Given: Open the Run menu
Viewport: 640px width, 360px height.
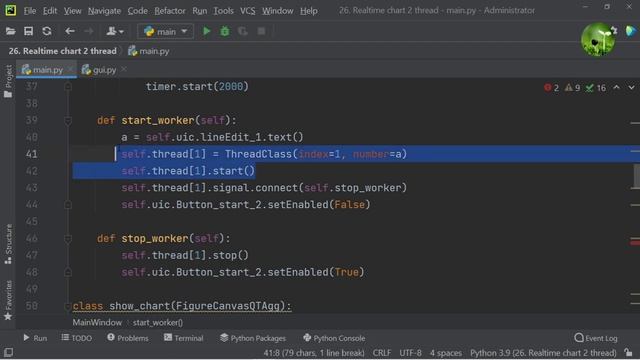Looking at the screenshot, I should pyautogui.click(x=200, y=11).
